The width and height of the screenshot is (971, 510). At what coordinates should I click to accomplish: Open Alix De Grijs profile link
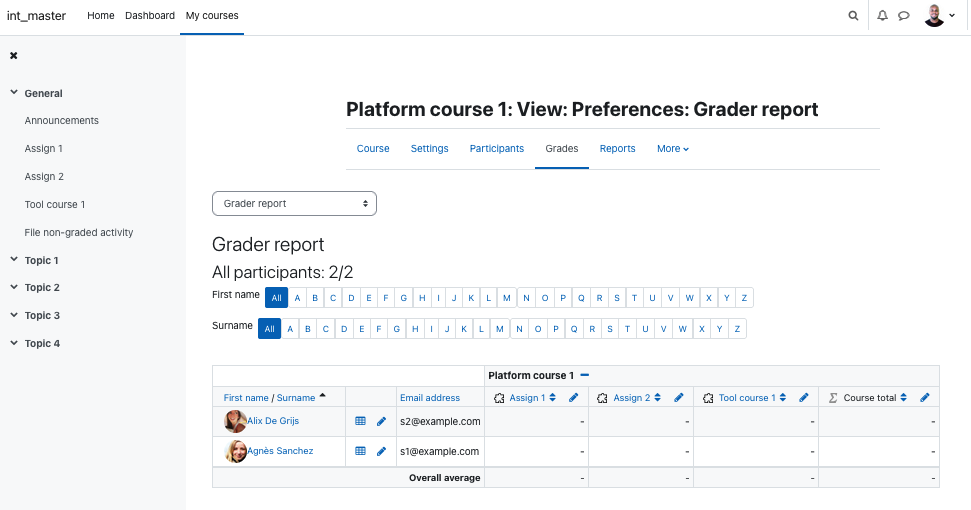click(273, 420)
